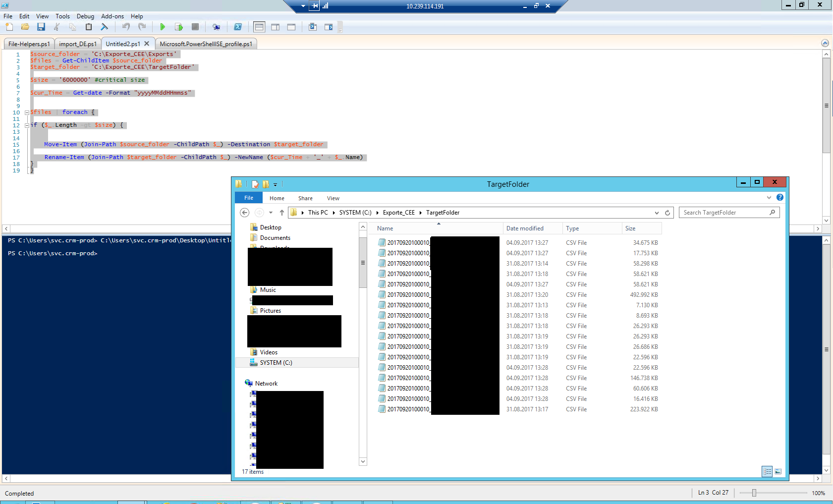Paste from clipboard in ISE toolbar

[x=89, y=27]
